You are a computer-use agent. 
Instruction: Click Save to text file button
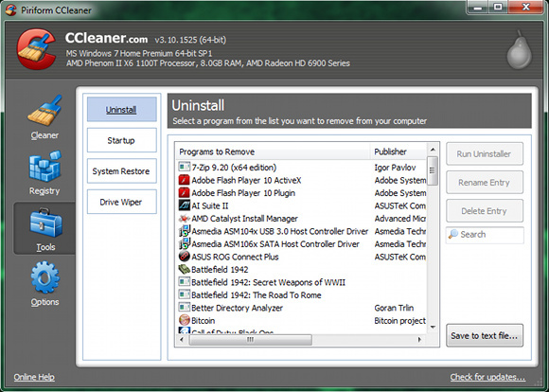(x=485, y=335)
